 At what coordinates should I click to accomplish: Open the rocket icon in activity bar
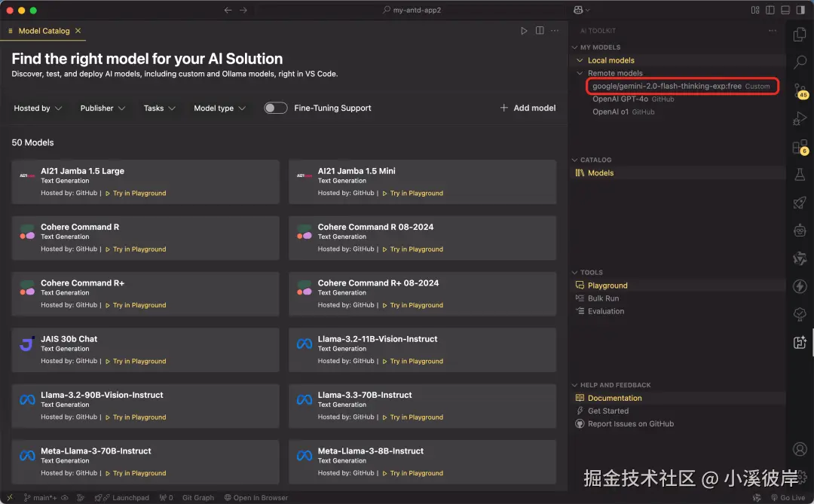[x=800, y=203]
